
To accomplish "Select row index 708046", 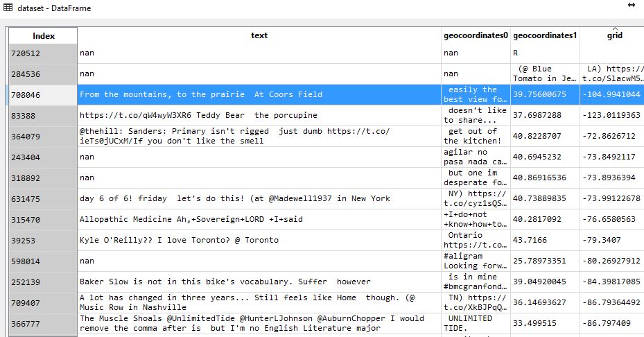I will coord(43,95).
